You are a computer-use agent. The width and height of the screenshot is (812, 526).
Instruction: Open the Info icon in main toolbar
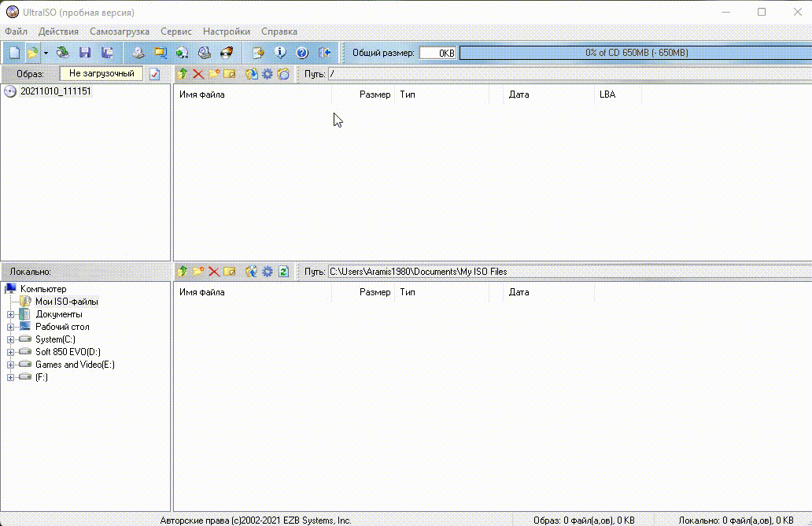point(280,52)
